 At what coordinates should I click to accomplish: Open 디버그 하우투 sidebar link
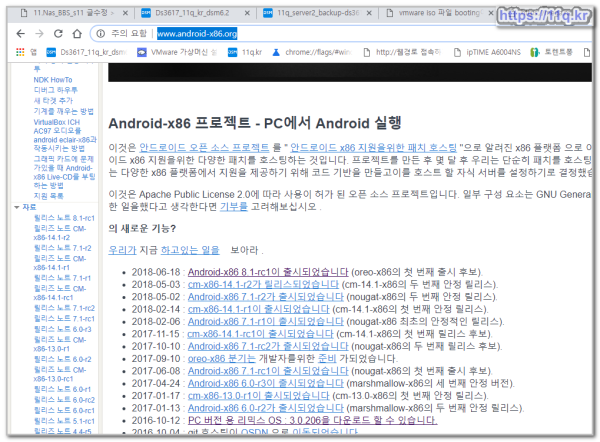tap(55, 90)
